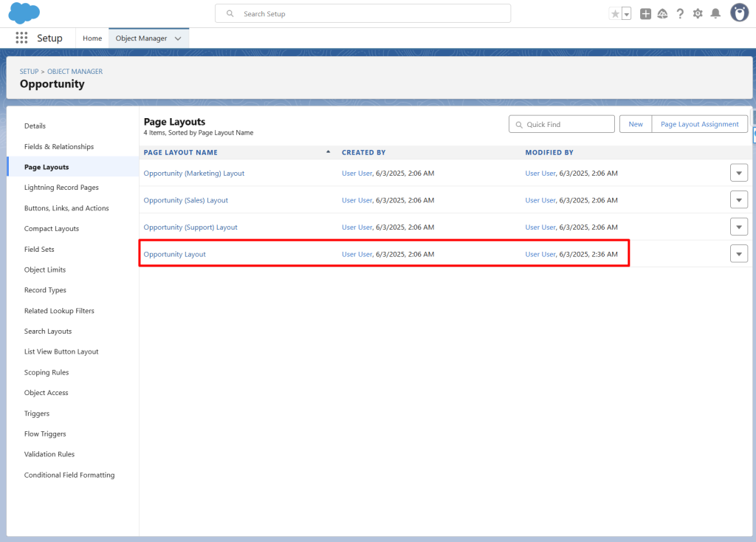Click the Salesforce cloud logo
This screenshot has height=542, width=756.
[25, 13]
